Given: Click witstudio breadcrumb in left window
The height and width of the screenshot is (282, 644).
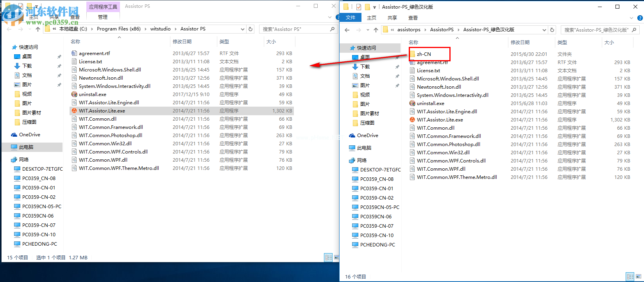Looking at the screenshot, I should pyautogui.click(x=161, y=29).
